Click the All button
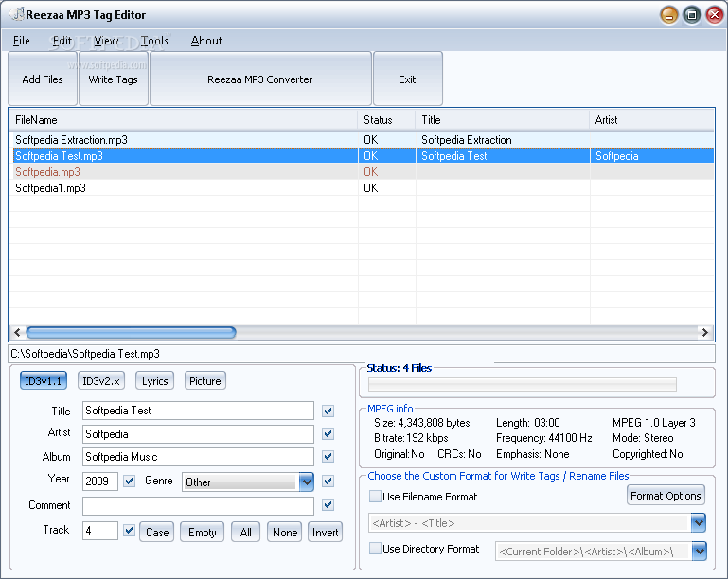This screenshot has width=728, height=579. (x=246, y=532)
